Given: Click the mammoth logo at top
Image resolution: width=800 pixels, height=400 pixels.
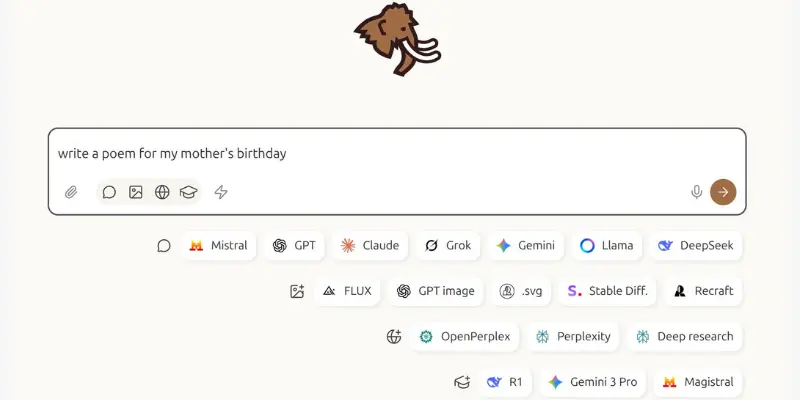Looking at the screenshot, I should point(397,39).
